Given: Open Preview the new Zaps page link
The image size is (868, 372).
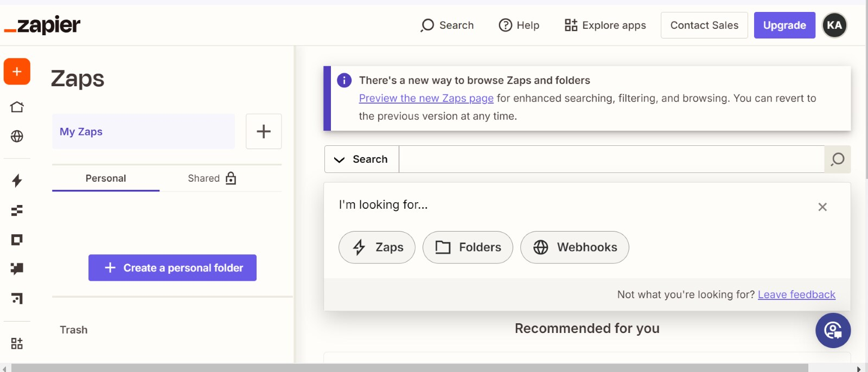Looking at the screenshot, I should (426, 98).
